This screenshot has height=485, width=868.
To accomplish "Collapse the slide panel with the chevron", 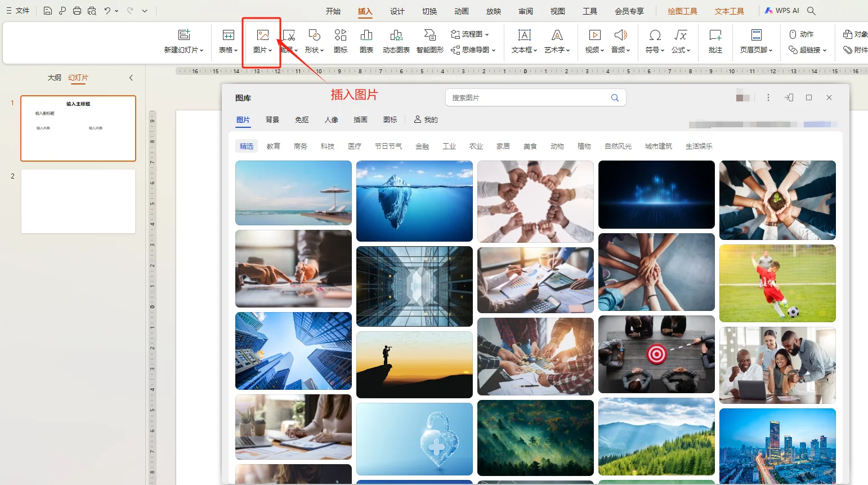I will 131,78.
